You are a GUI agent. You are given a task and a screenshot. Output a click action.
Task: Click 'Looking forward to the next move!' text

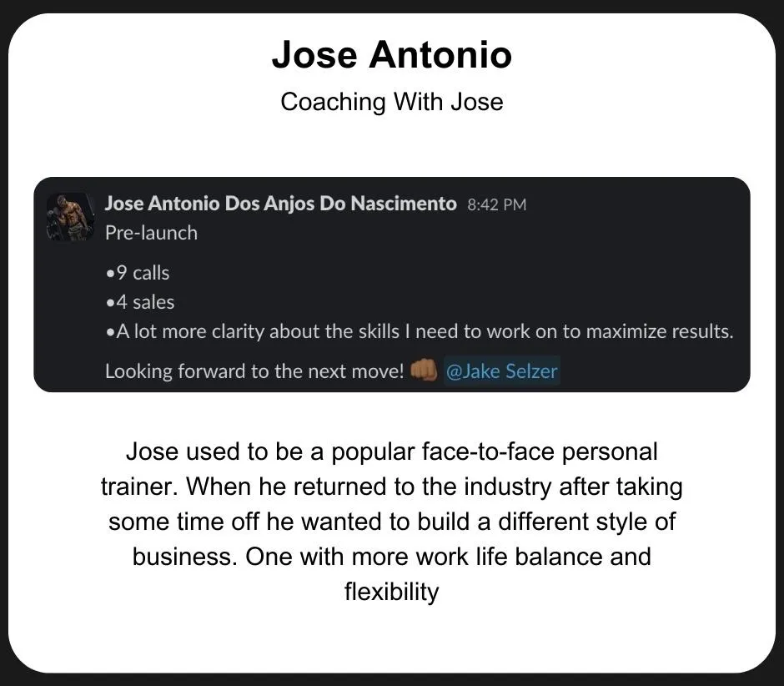(x=254, y=371)
